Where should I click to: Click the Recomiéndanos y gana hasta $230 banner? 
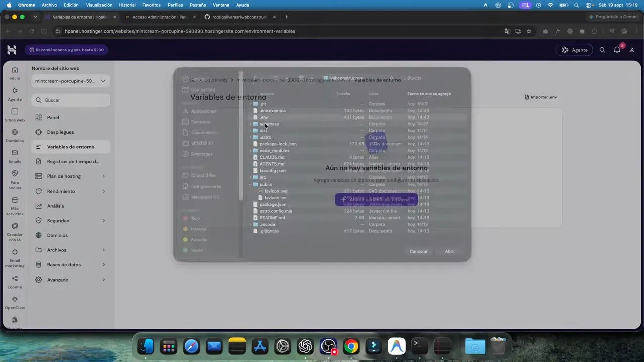[67, 50]
